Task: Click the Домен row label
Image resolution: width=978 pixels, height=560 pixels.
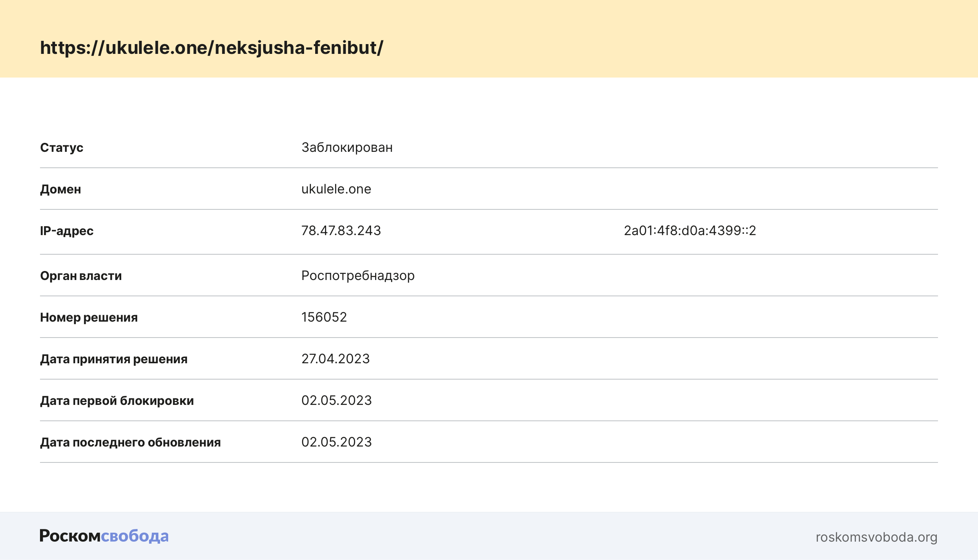Action: coord(60,189)
